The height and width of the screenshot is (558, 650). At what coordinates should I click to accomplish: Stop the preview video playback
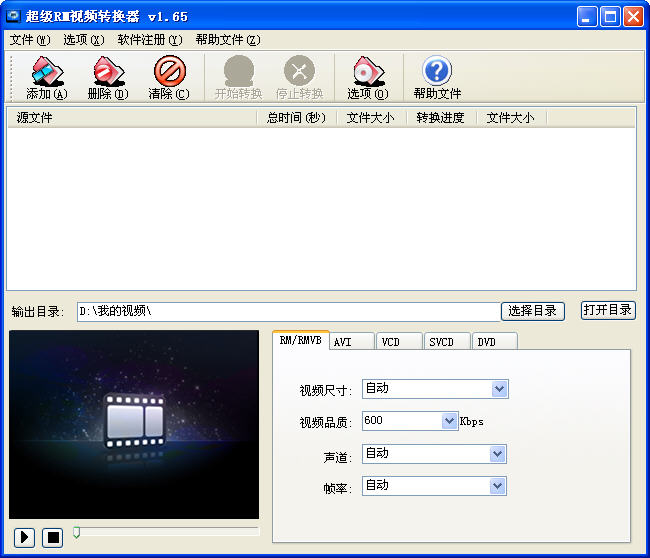pyautogui.click(x=53, y=537)
